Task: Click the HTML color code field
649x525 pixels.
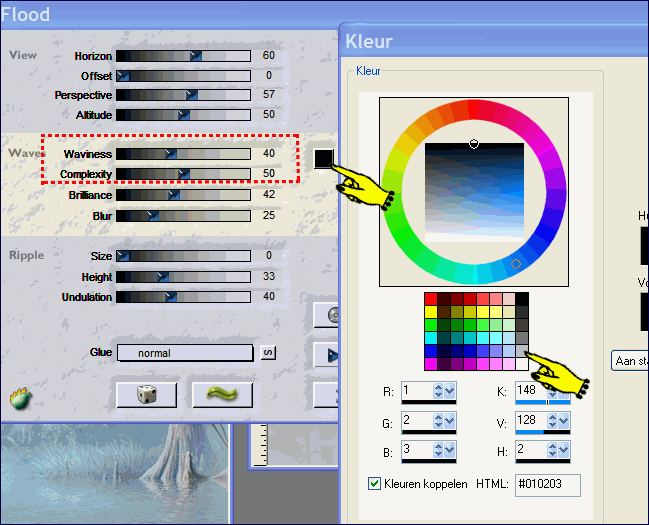Action: click(x=548, y=485)
